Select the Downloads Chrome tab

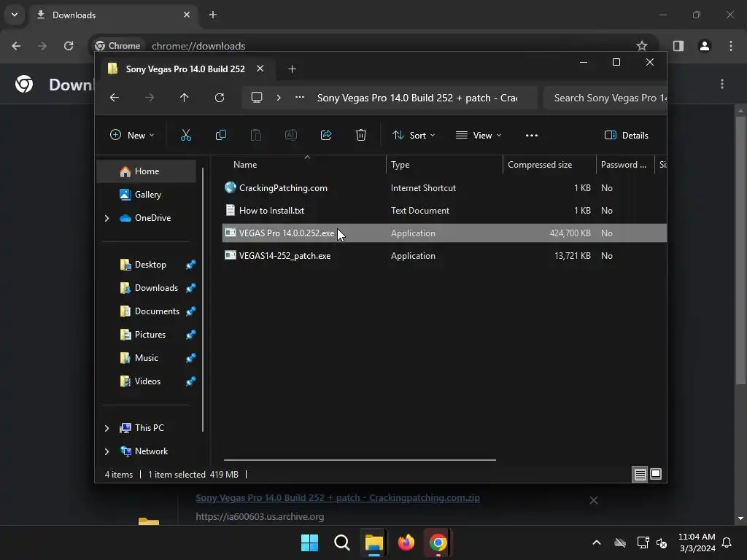[115, 15]
